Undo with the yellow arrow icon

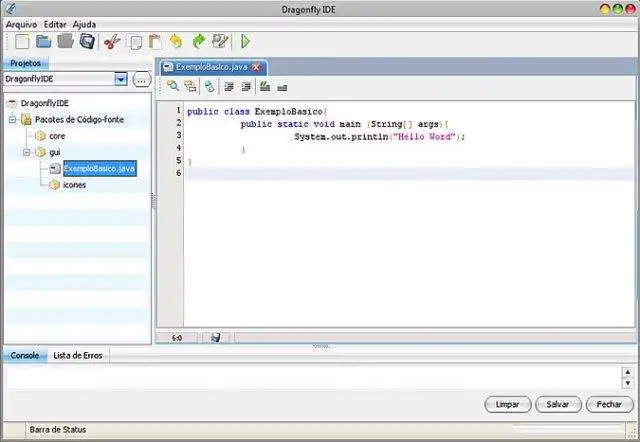pyautogui.click(x=176, y=42)
